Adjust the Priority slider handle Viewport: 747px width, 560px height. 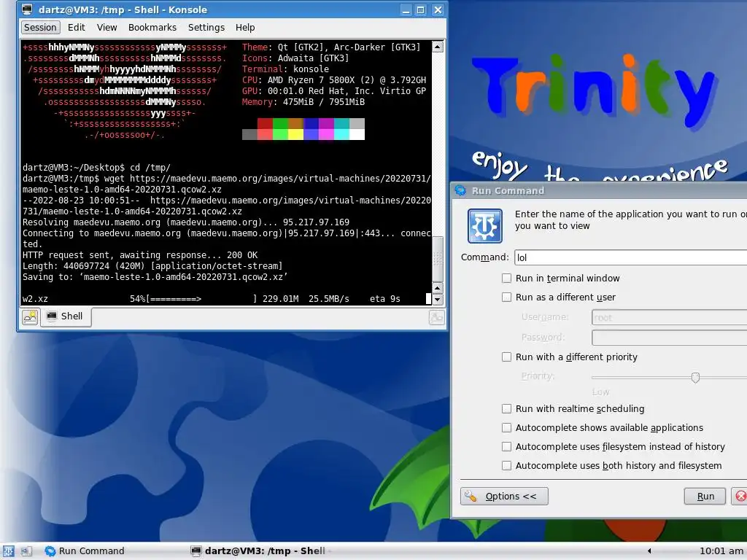click(x=695, y=378)
